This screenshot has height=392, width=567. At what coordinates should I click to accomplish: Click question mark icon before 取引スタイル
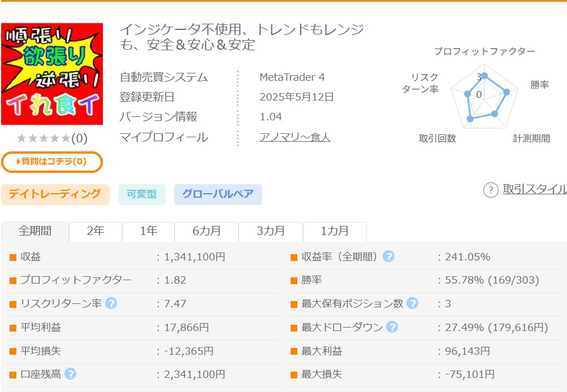[x=491, y=190]
